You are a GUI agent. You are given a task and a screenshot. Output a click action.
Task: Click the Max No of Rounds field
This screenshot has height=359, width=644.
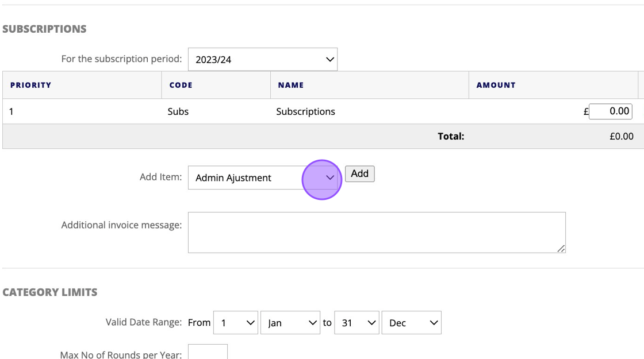(208, 353)
